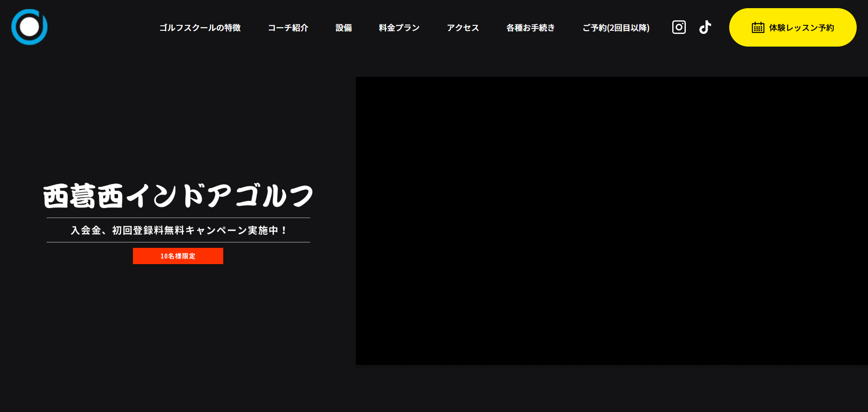
Task: Click the 入会金、初回登録料無料キャンペーン text
Action: click(178, 230)
